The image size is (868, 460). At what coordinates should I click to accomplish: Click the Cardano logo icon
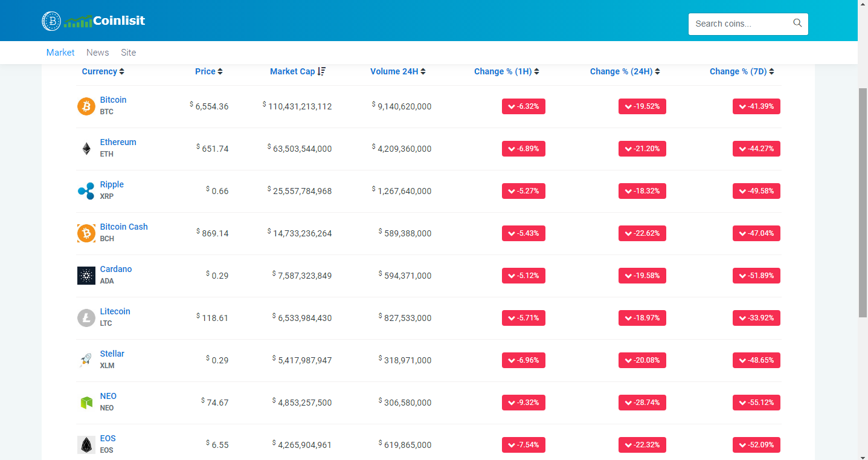86,276
